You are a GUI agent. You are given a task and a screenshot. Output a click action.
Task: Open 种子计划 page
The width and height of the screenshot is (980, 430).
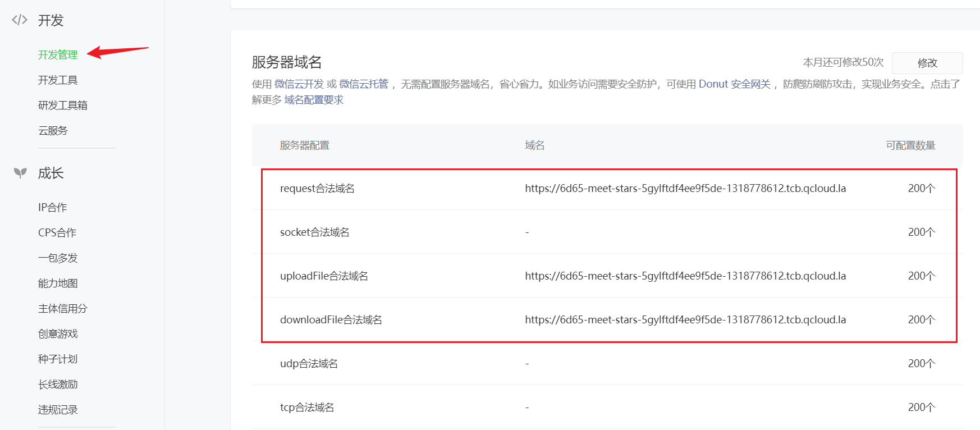(58, 359)
